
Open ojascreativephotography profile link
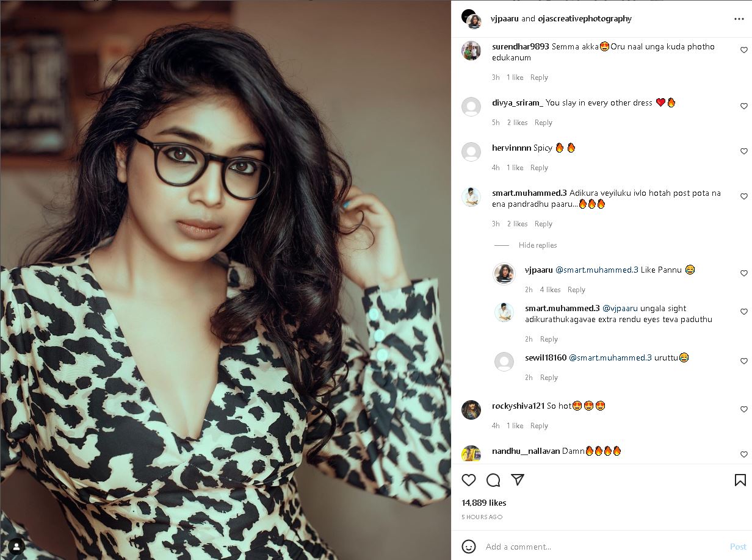coord(585,19)
